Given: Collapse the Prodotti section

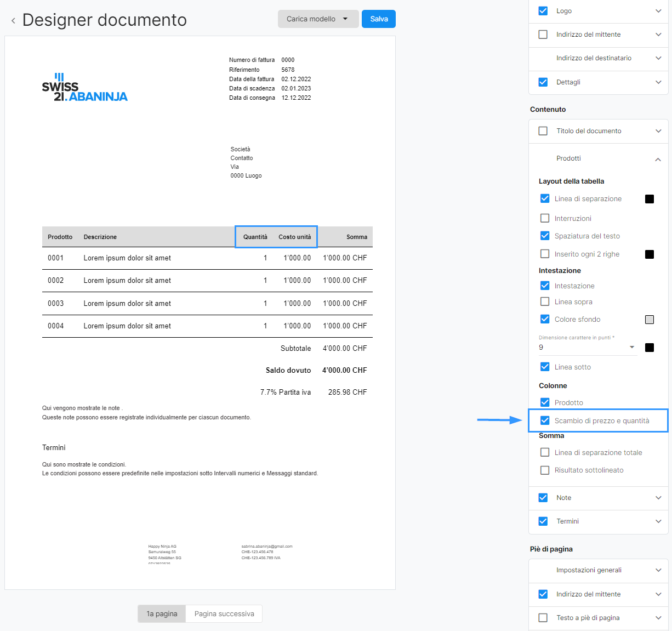Looking at the screenshot, I should coord(658,159).
